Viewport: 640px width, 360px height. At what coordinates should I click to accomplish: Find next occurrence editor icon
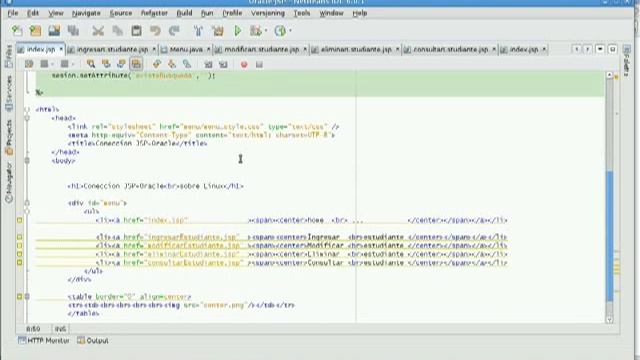point(121,64)
